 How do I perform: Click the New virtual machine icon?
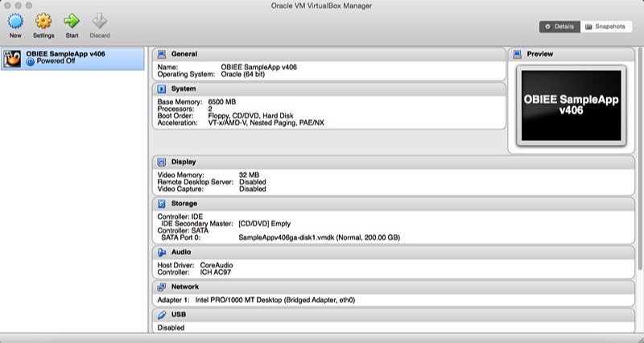[x=15, y=21]
